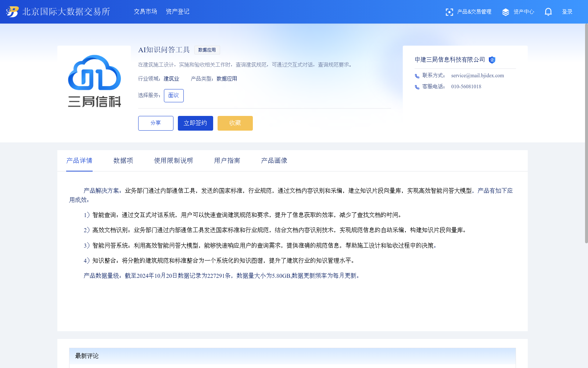Click the page vertical scrollbar thumb
Viewport: 588px width, 368px height.
(x=586, y=133)
